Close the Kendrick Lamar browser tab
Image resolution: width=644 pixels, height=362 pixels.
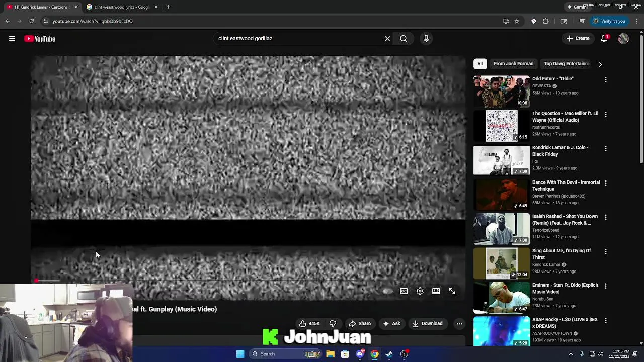coord(76,7)
